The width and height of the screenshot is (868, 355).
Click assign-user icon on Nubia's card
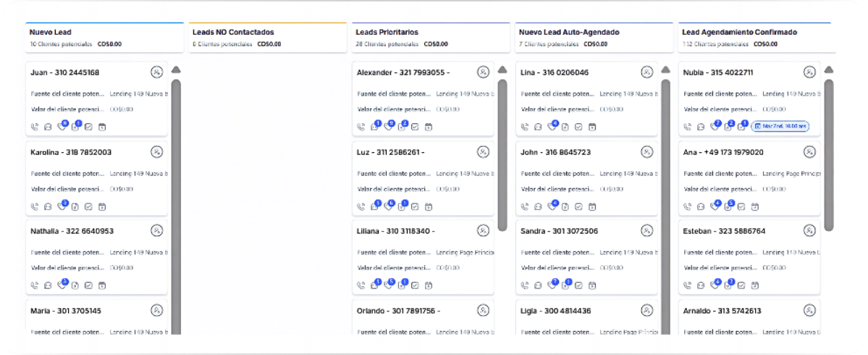click(810, 72)
